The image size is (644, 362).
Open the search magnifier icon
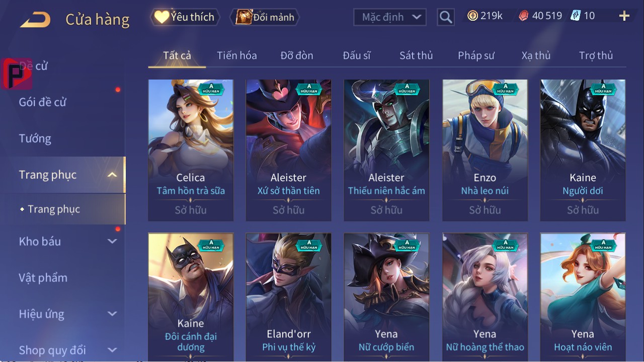446,17
